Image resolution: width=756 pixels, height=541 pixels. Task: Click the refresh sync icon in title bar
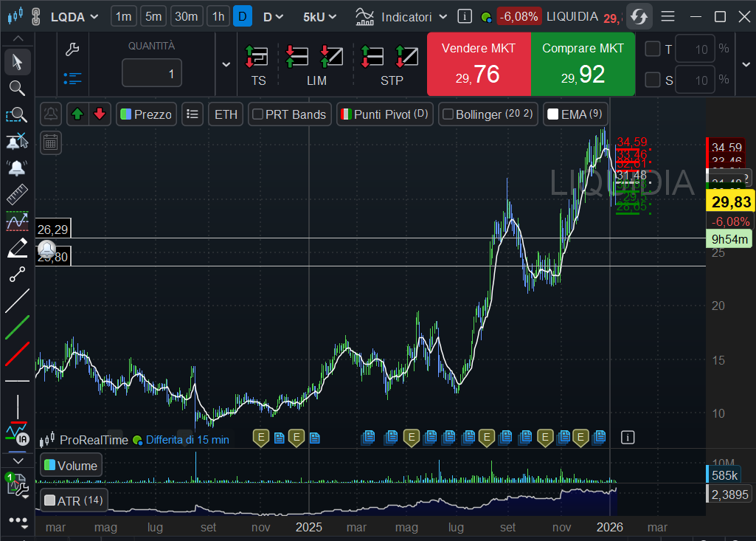639,16
